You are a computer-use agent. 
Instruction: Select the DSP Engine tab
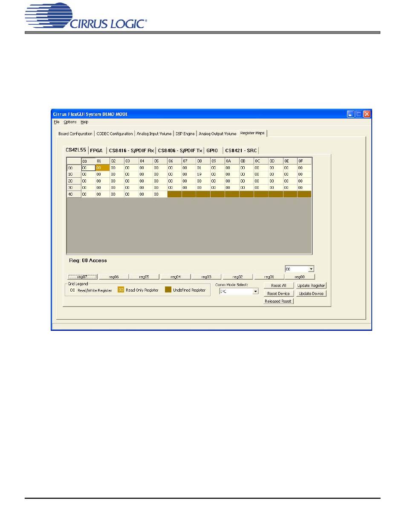point(185,133)
